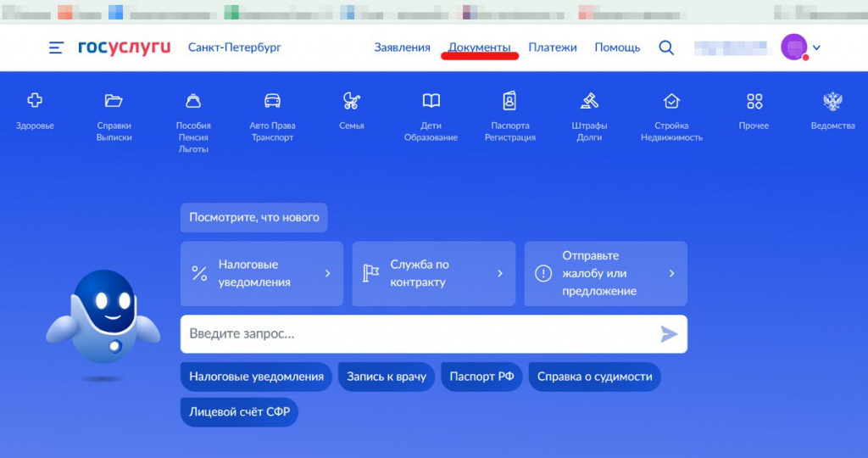Expand the profile dropdown arrow
Viewport: 868px width, 458px height.
pyautogui.click(x=816, y=47)
